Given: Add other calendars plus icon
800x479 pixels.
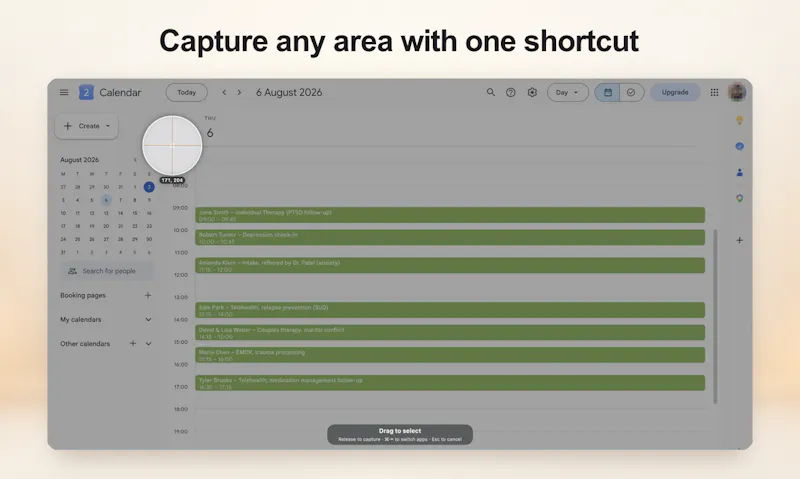Looking at the screenshot, I should click(133, 344).
